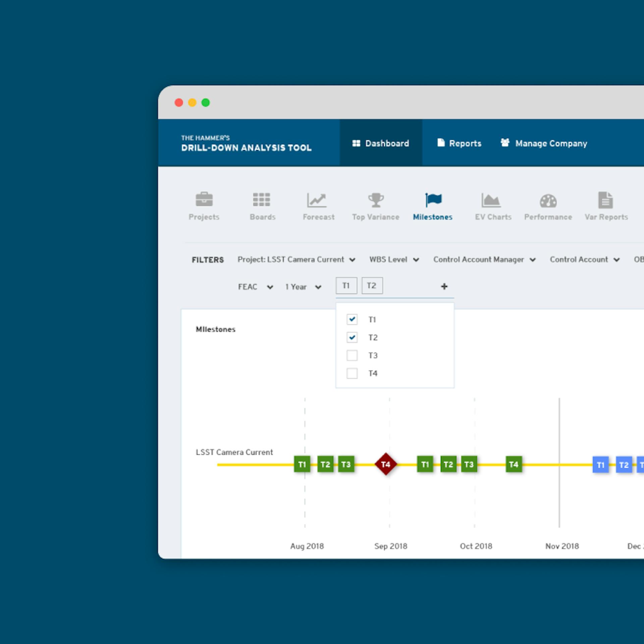644x644 pixels.
Task: Click the first green T2 milestone near Aug 2018
Action: (325, 464)
